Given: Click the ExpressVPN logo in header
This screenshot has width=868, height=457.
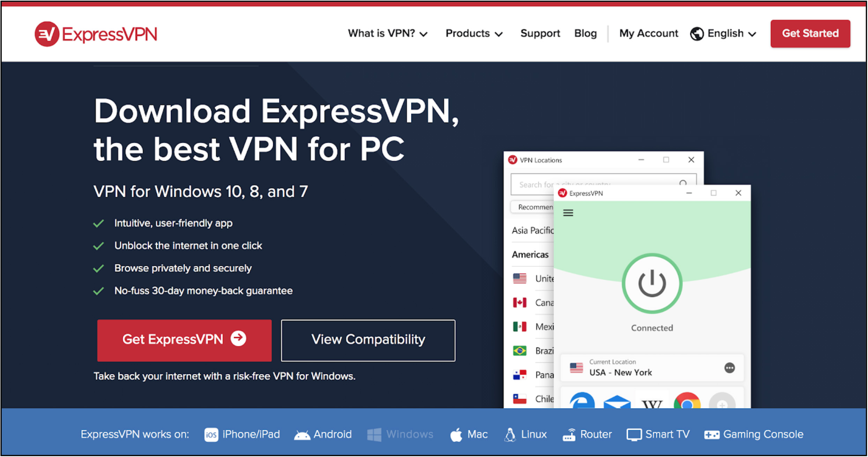Looking at the screenshot, I should [96, 34].
